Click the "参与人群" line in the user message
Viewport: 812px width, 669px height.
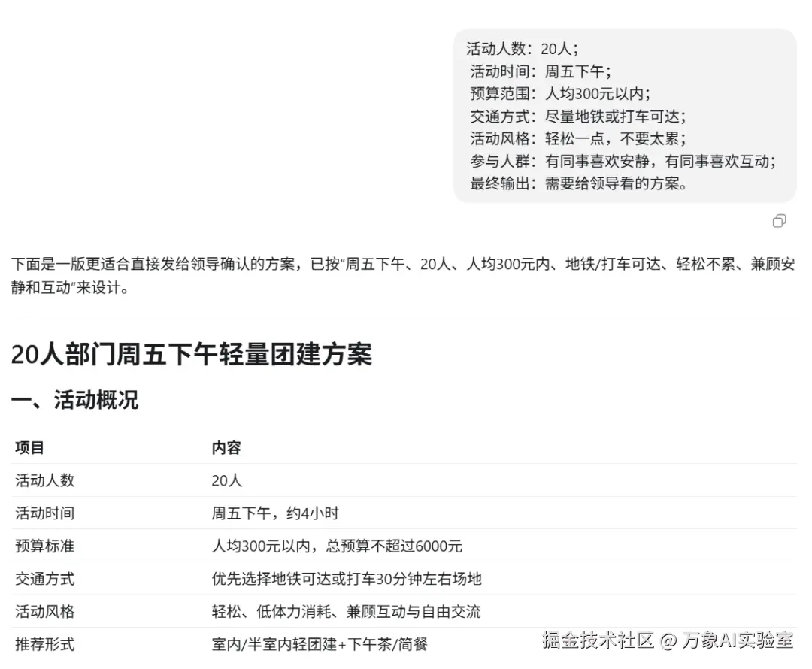click(x=623, y=161)
